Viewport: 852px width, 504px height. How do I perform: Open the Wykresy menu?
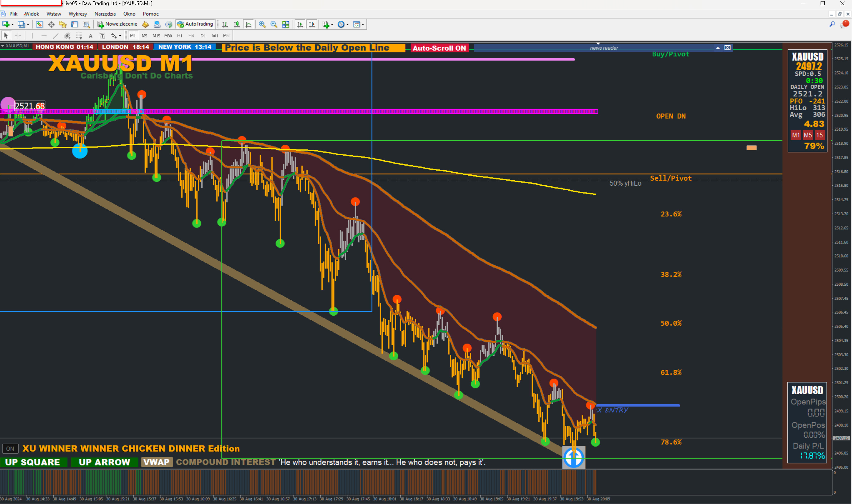[x=78, y=14]
